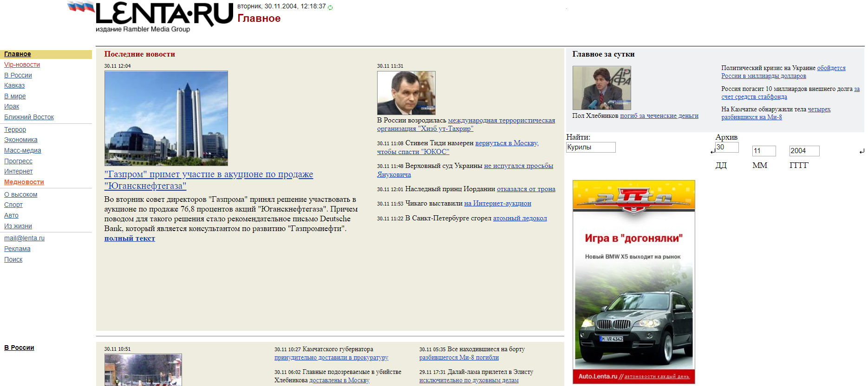The image size is (868, 386).
Task: Click the 30.11 12:04 timestamp
Action: (117, 66)
